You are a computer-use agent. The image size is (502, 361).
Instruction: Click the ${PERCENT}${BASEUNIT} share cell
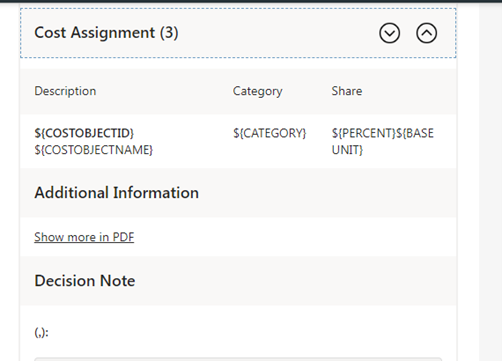(x=383, y=141)
